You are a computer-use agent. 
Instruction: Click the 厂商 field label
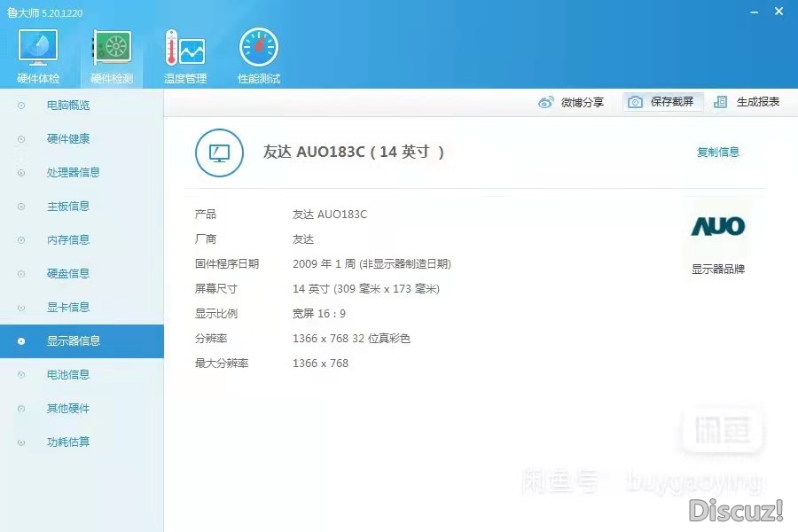point(206,239)
